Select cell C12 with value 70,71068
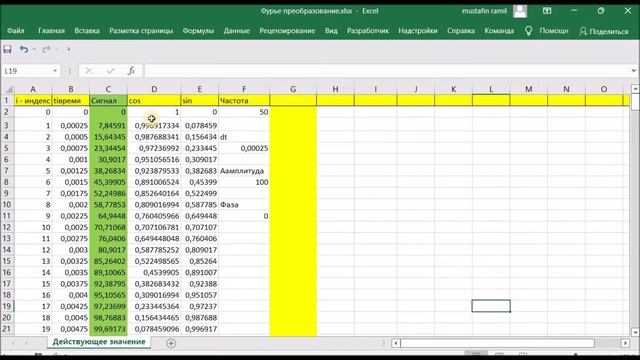The image size is (640, 360). (x=108, y=227)
